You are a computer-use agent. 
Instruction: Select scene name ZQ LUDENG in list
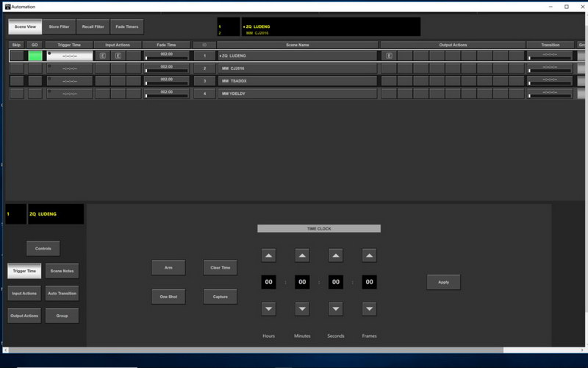(298, 56)
